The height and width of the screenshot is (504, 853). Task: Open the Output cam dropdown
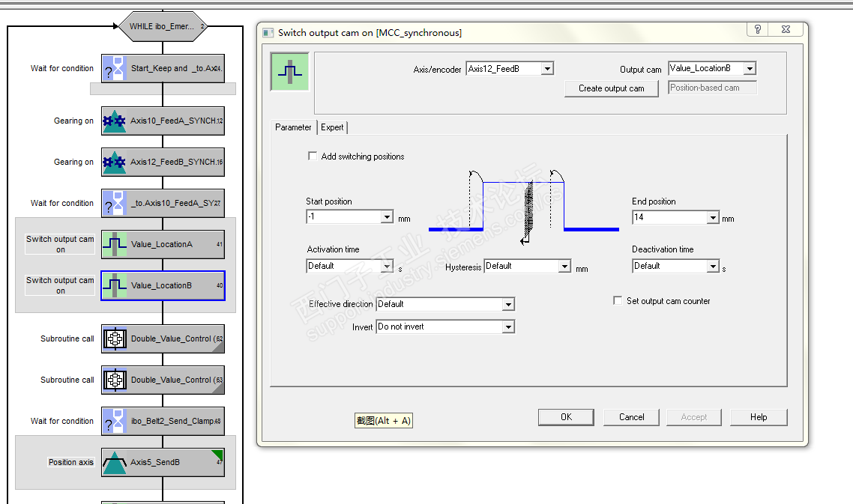[750, 68]
